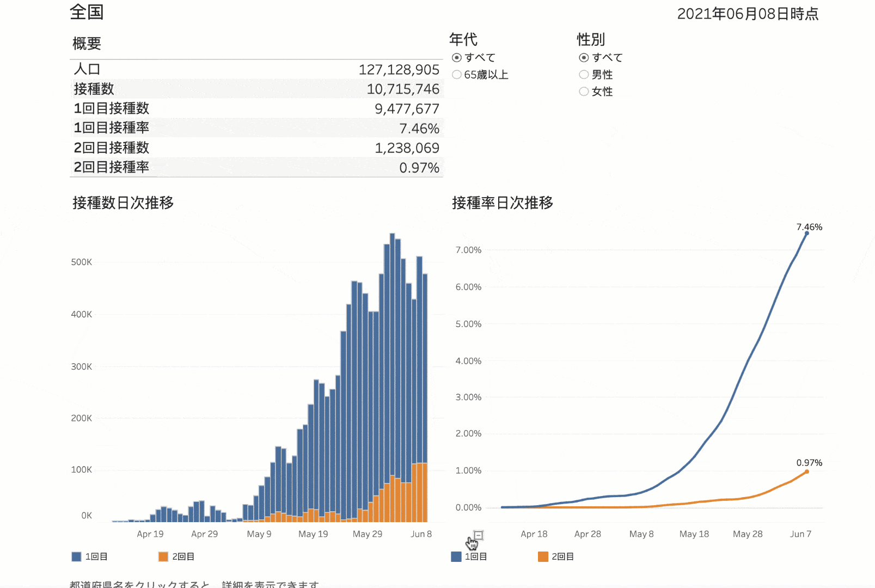Click the orange 2回目 swatch in bar chart legend

click(x=163, y=556)
